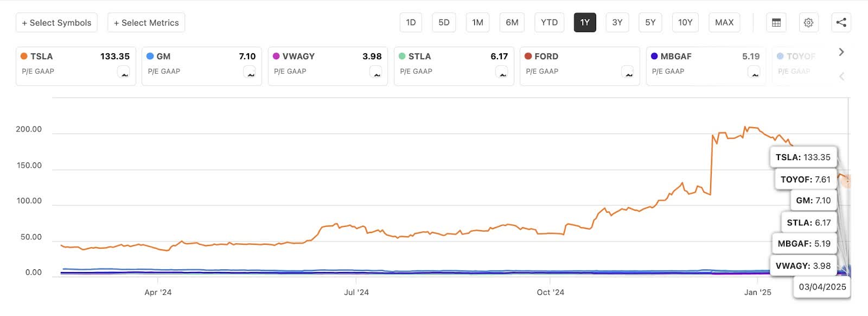Click the chart-type icon in STLA card
Image resolution: width=868 pixels, height=316 pixels.
tap(501, 72)
